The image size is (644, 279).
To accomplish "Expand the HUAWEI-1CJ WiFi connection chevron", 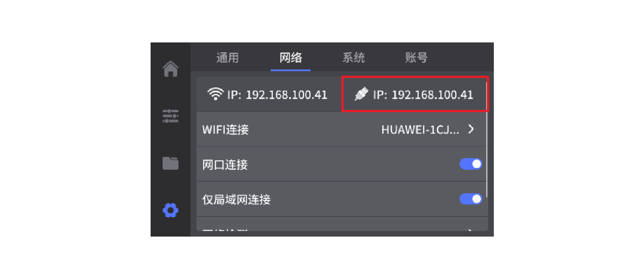I will click(x=471, y=129).
